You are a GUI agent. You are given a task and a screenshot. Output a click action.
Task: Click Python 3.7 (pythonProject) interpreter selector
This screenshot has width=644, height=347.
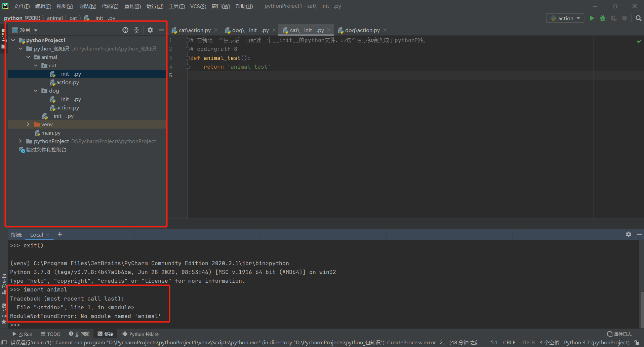coord(597,343)
